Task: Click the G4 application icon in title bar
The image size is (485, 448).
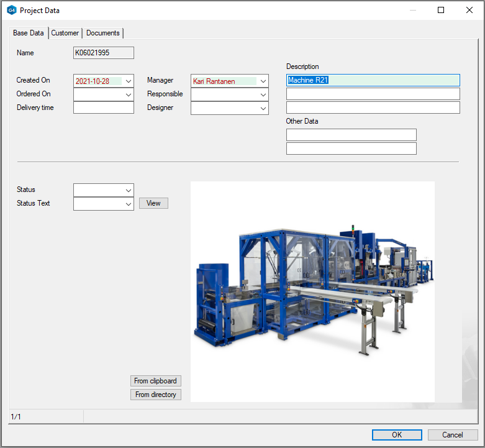Action: [11, 11]
